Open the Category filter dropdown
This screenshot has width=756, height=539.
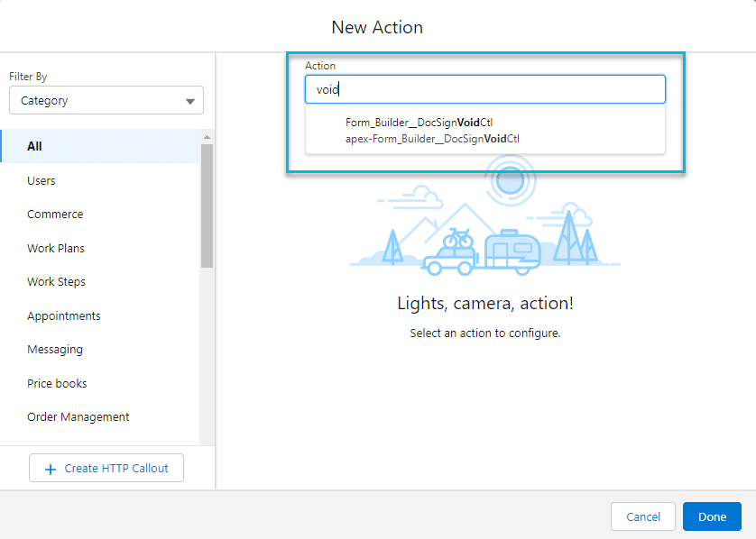[106, 100]
